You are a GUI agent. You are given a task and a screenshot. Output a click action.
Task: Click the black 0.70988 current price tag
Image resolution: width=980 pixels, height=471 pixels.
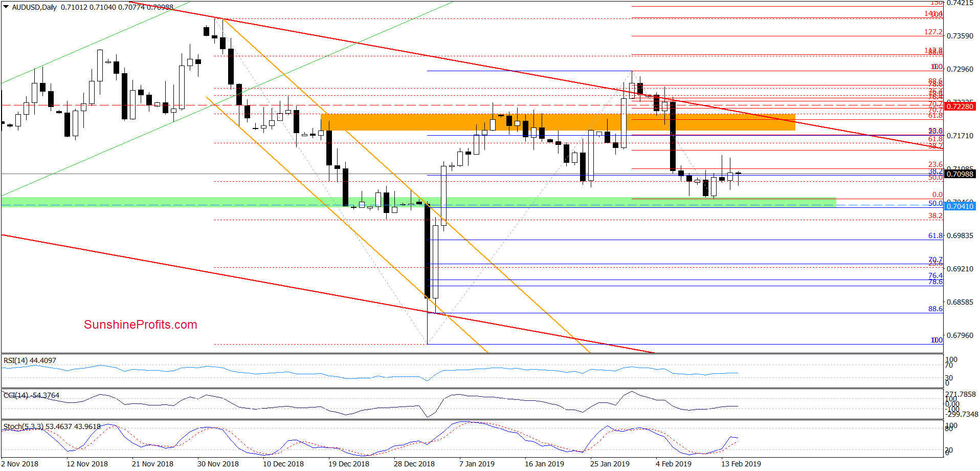click(960, 174)
